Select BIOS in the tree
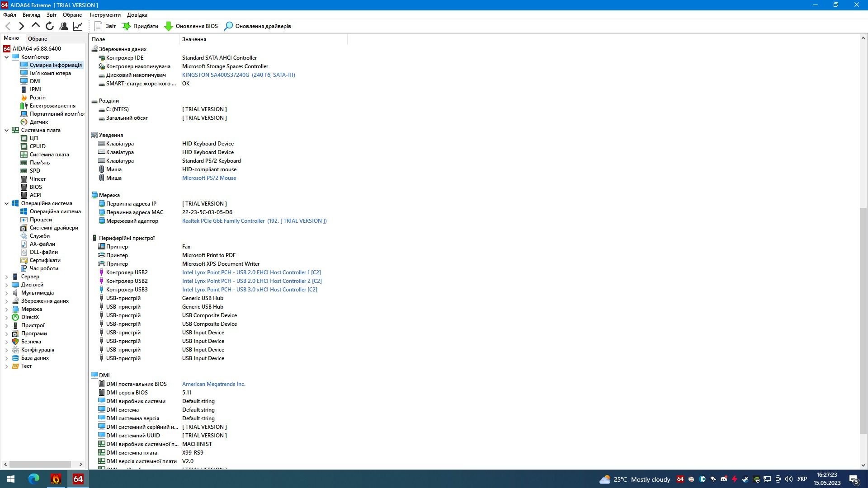 click(36, 187)
